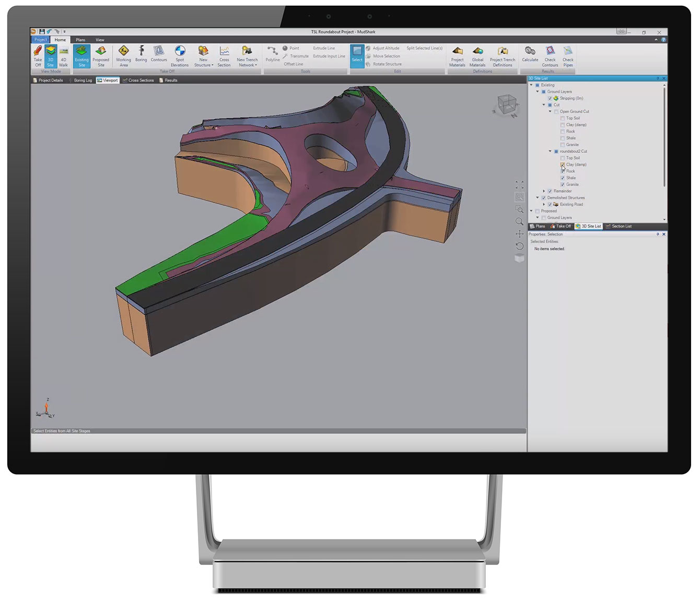Screen dimensions: 700x601
Task: Click Split Selected Line(s) command
Action: coord(424,48)
